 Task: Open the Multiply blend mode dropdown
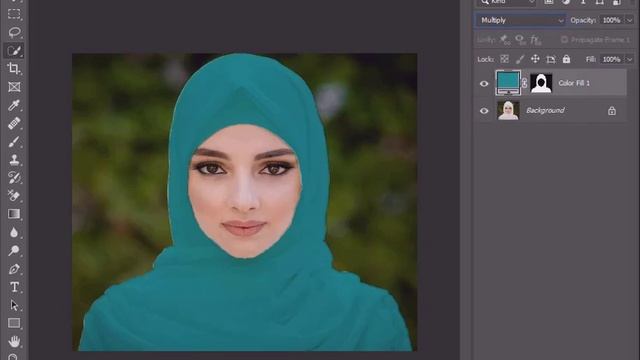coord(521,20)
